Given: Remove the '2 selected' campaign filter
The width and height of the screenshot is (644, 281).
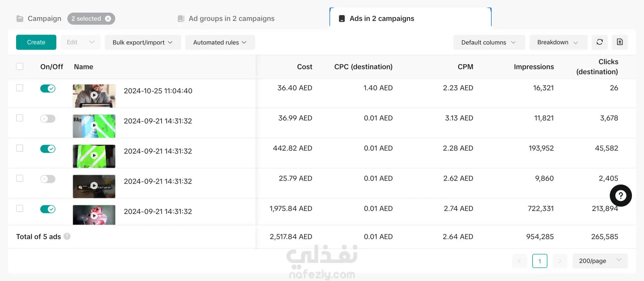Looking at the screenshot, I should point(108,19).
